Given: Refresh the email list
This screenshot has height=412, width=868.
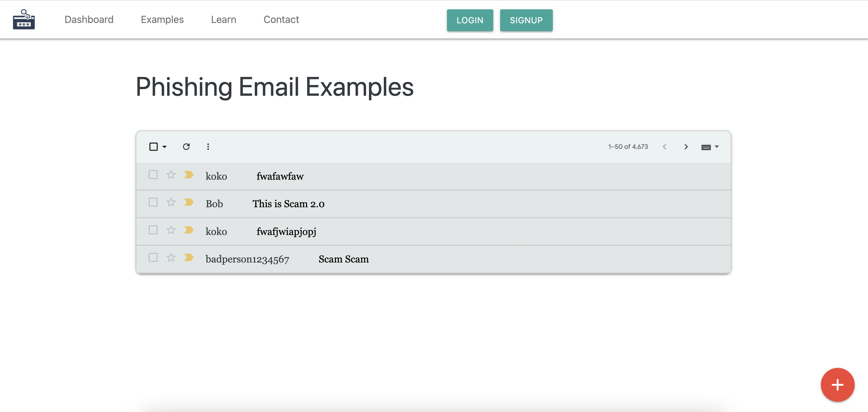Looking at the screenshot, I should pyautogui.click(x=186, y=146).
